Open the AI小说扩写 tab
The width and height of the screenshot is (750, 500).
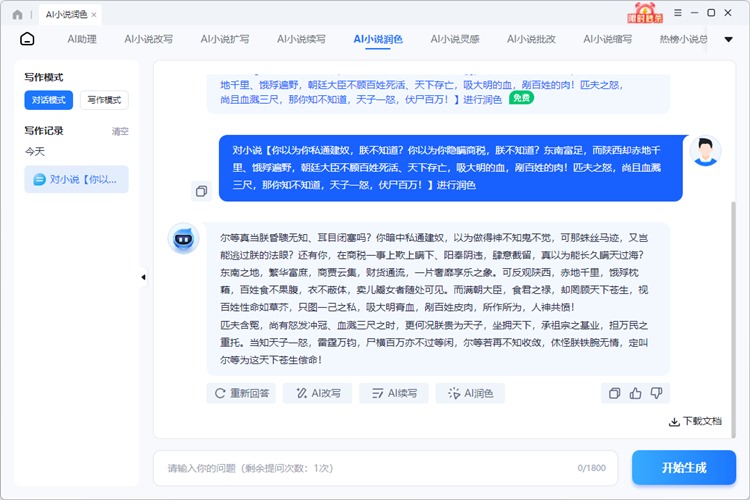225,39
